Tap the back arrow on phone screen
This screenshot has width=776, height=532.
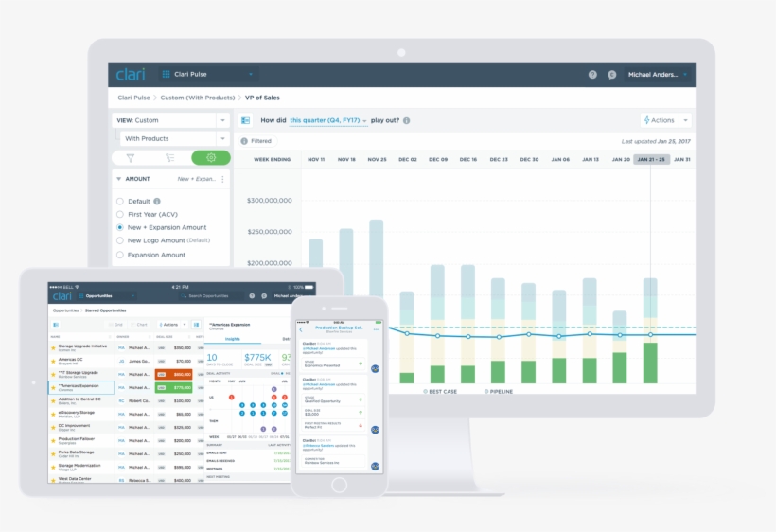tap(302, 329)
